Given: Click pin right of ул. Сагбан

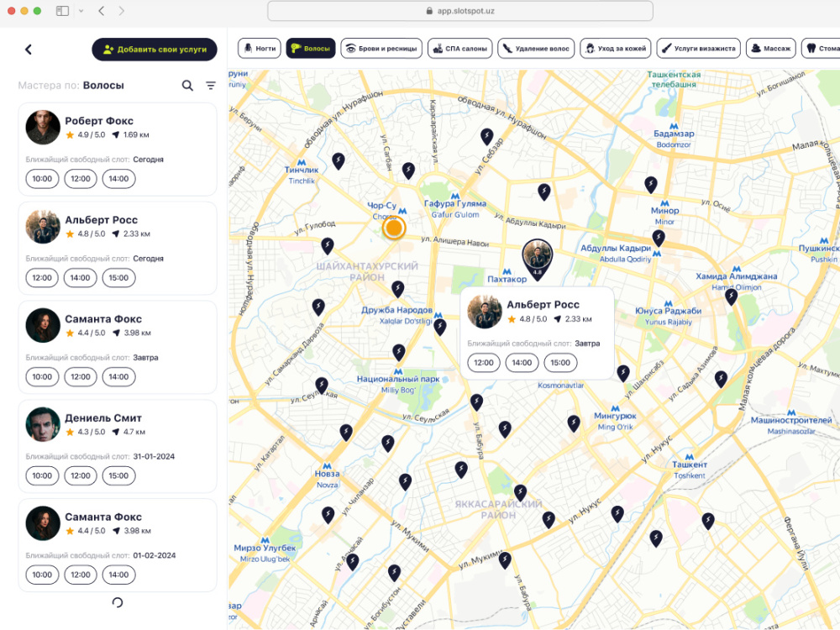Looking at the screenshot, I should pyautogui.click(x=408, y=171).
